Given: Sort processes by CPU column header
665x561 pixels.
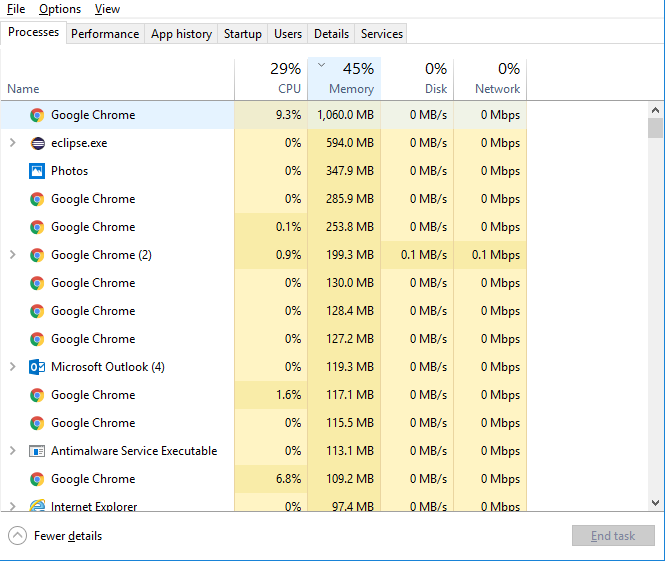Looking at the screenshot, I should coord(270,79).
